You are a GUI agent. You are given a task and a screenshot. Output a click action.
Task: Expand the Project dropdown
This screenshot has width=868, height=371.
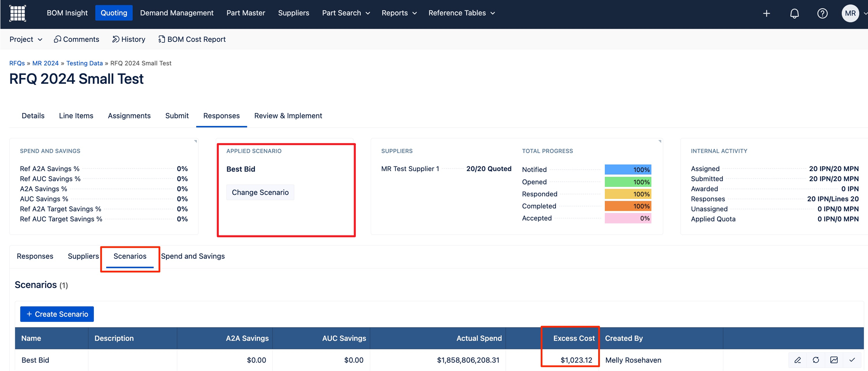click(26, 39)
